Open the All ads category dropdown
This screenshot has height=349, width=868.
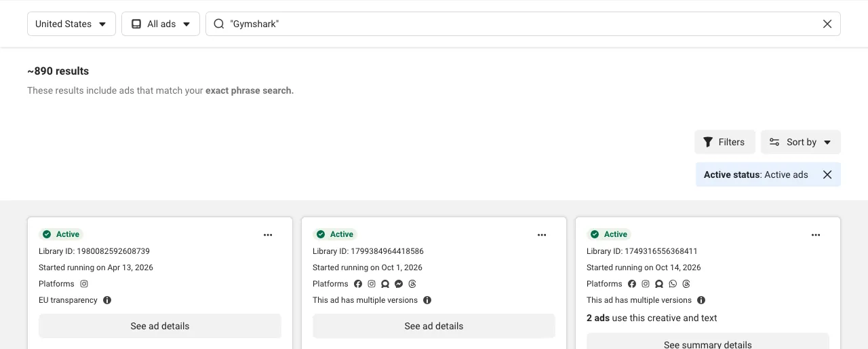[161, 24]
